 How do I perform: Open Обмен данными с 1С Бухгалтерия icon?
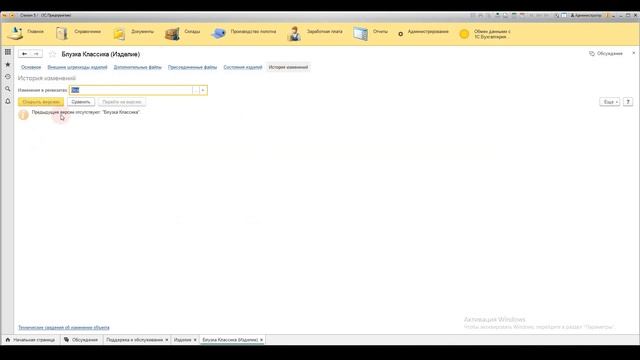point(464,34)
